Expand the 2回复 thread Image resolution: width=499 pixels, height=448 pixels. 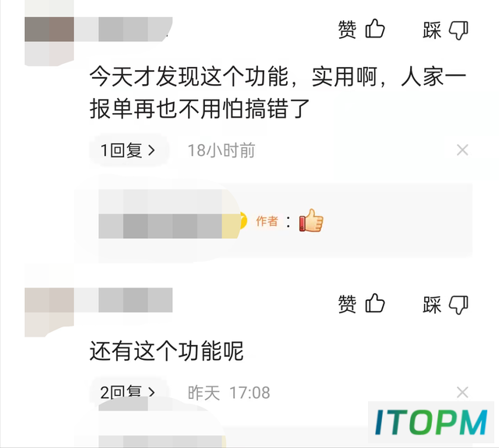[128, 391]
